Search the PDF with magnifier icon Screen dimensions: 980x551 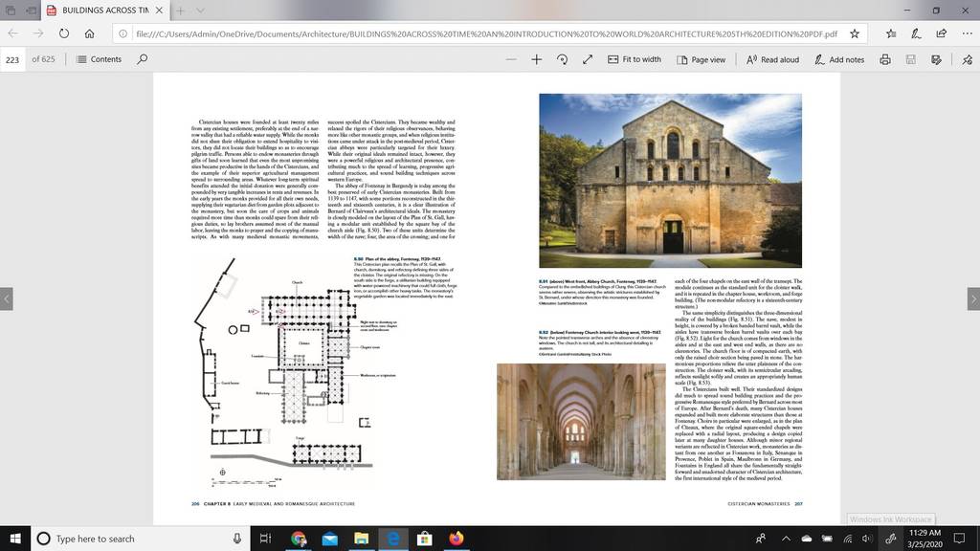pos(143,59)
